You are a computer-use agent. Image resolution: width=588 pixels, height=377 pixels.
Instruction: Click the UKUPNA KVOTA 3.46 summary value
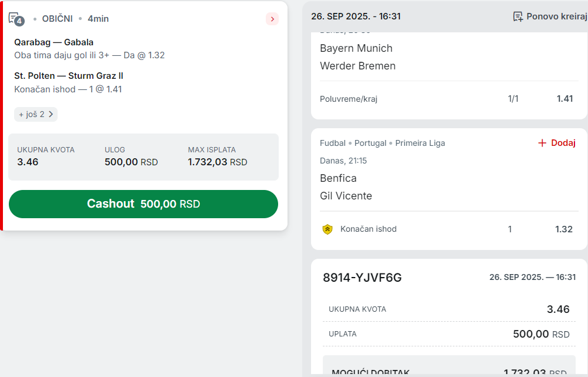click(28, 162)
